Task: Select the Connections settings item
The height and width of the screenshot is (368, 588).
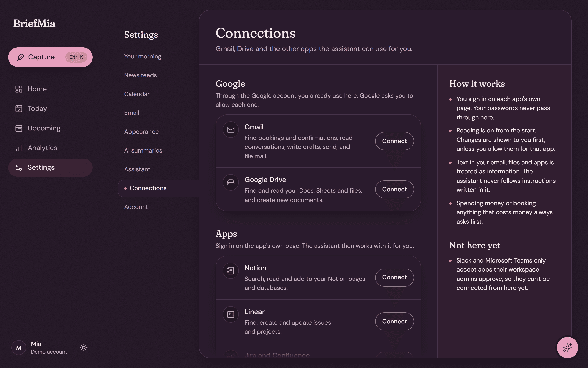Action: [x=158, y=188]
